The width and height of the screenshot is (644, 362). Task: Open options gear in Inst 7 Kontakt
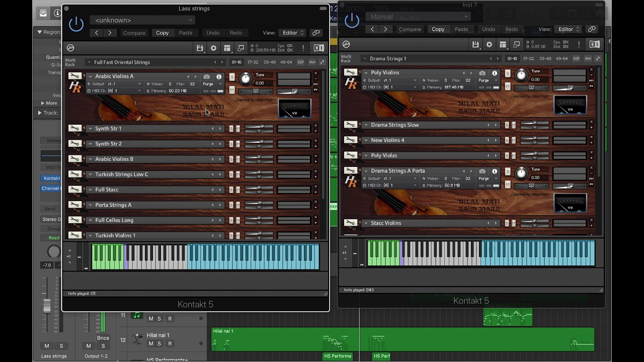pyautogui.click(x=489, y=45)
